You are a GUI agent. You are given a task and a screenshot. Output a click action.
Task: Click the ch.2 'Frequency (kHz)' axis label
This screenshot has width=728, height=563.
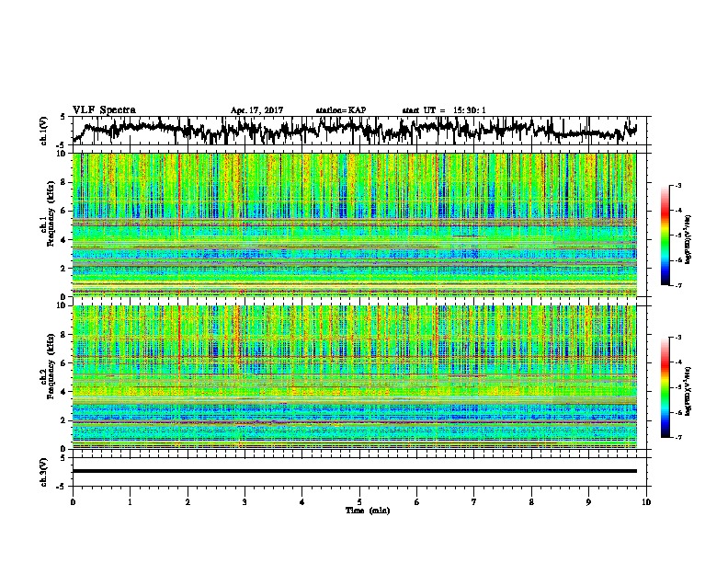click(x=51, y=366)
